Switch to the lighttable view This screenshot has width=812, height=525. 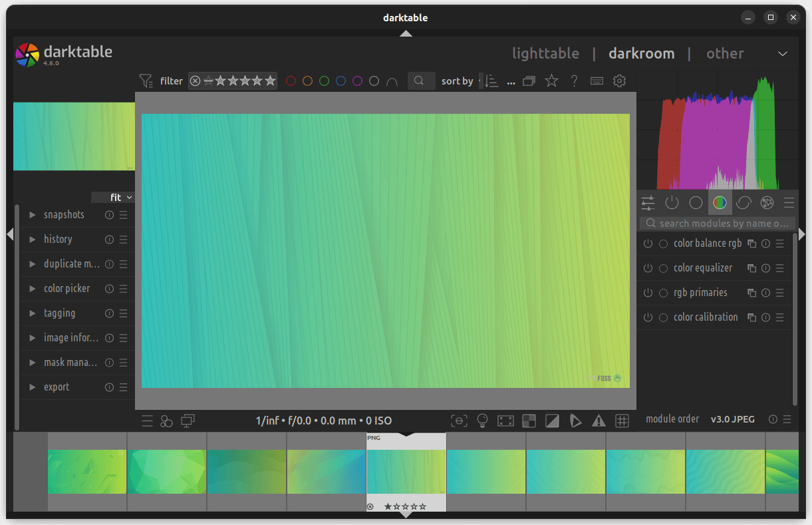546,53
